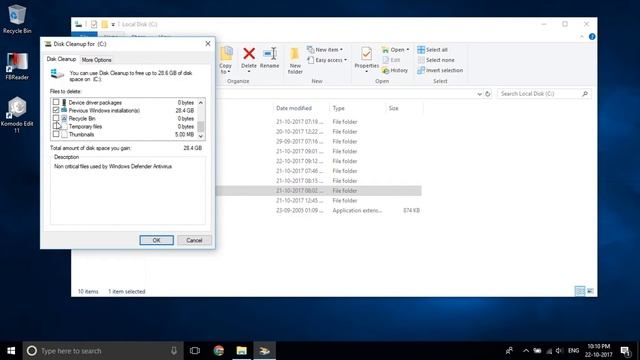Switch Explorer to details view
The width and height of the screenshot is (640, 360).
point(580,291)
